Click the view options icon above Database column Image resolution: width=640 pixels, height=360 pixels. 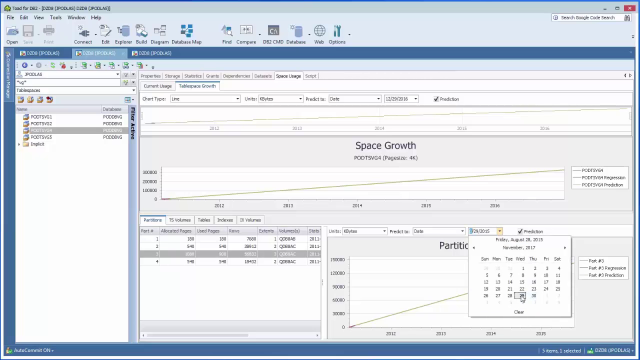[128, 100]
